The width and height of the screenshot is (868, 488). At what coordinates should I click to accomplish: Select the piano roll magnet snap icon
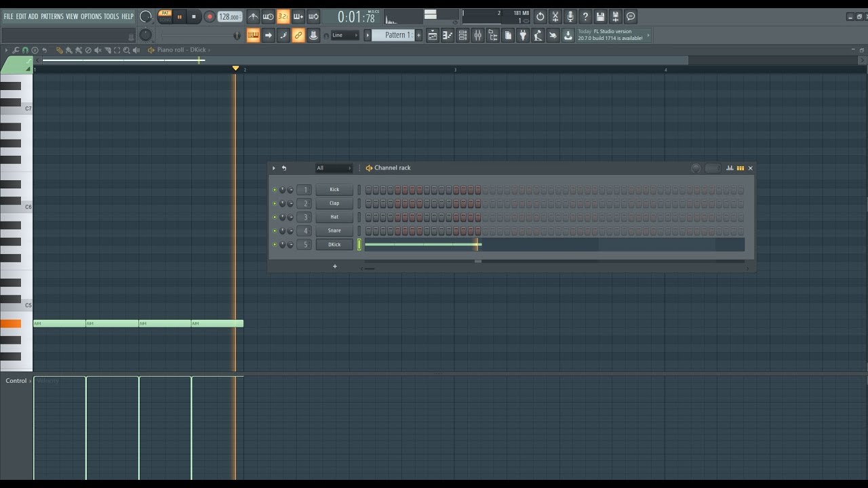tap(25, 50)
